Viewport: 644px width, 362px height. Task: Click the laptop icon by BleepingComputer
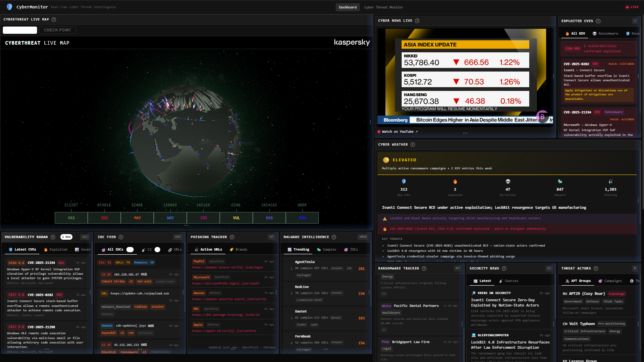click(474, 335)
